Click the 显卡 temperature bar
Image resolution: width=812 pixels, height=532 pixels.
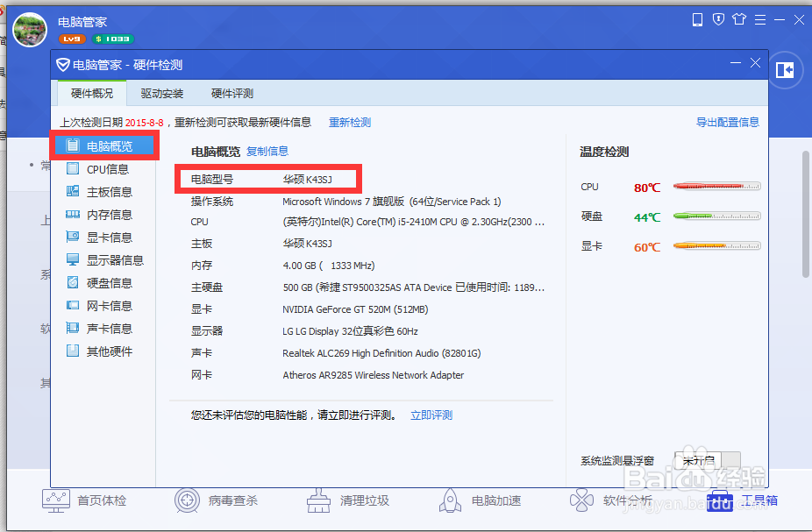[x=717, y=246]
